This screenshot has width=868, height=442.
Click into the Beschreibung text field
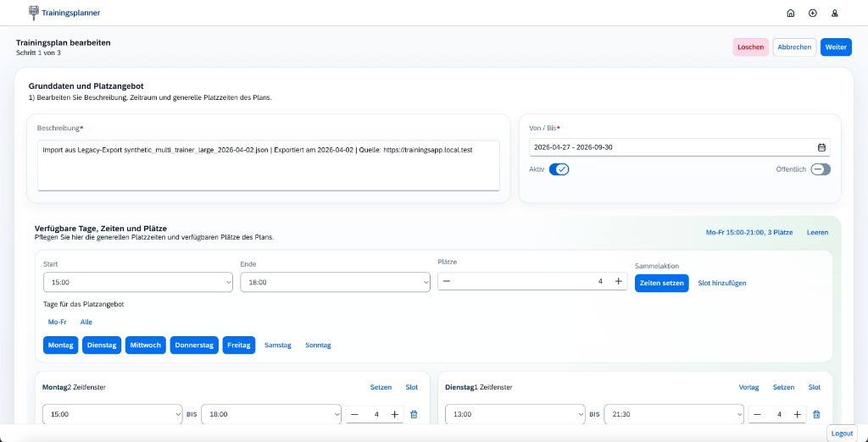point(269,165)
